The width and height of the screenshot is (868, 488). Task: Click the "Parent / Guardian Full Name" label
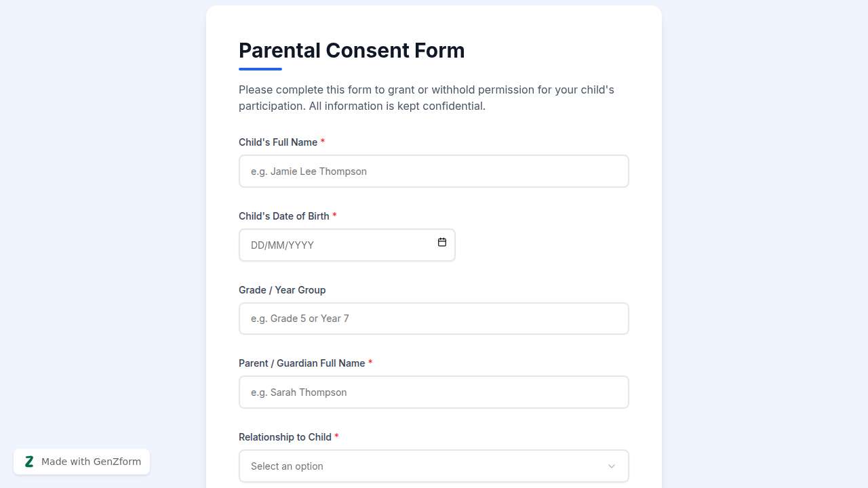pyautogui.click(x=302, y=363)
